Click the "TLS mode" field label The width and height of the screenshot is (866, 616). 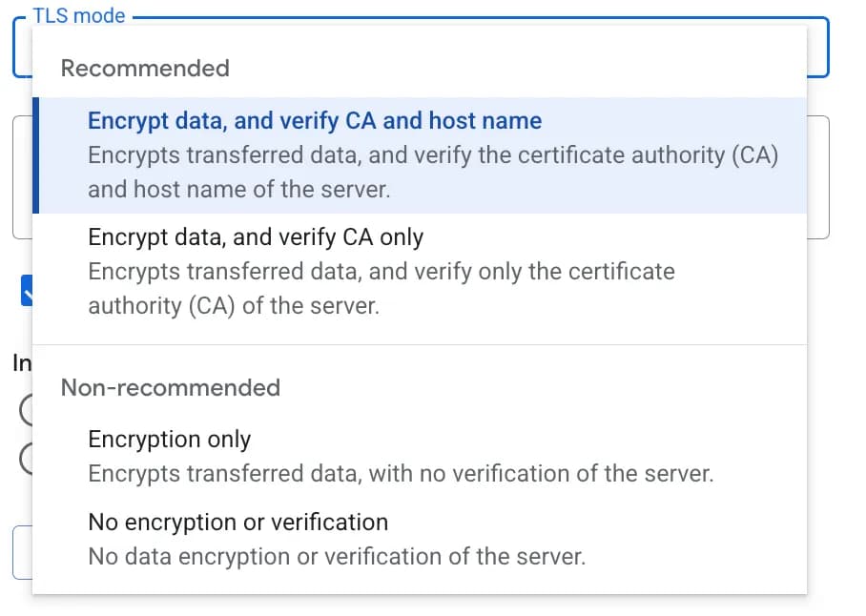coord(78,15)
